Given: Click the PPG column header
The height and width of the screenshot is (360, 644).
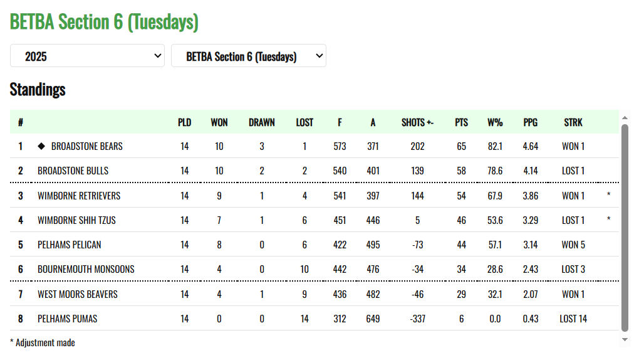Looking at the screenshot, I should click(x=530, y=122).
